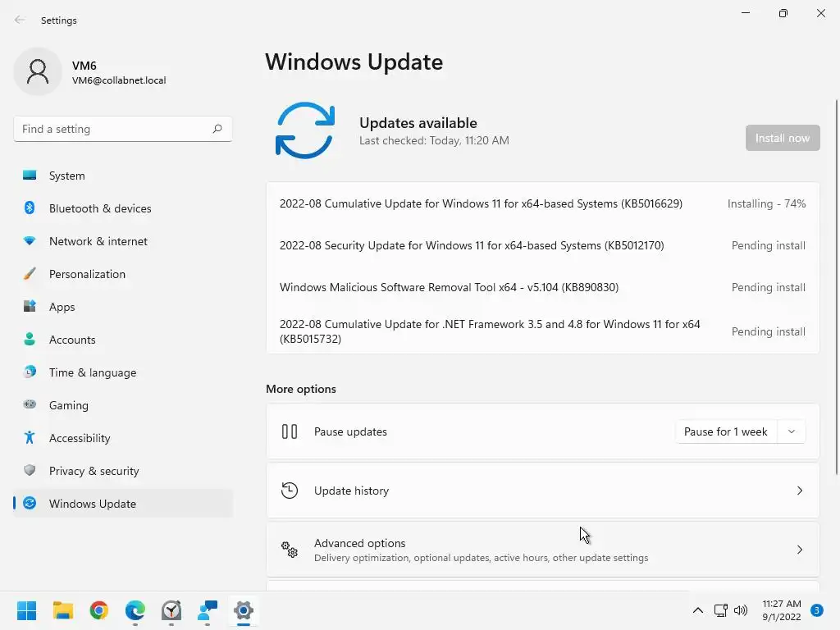Click the KB5012170 security update entry
Viewport: 840px width, 630px height.
tap(543, 245)
